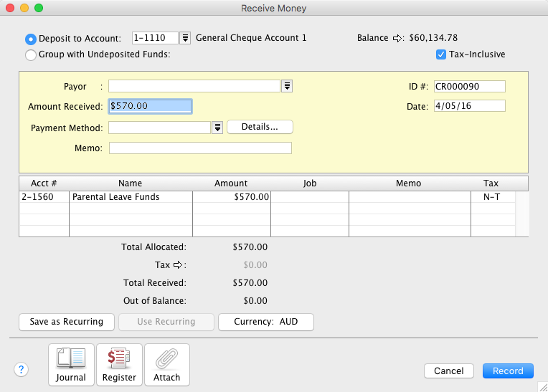Screen dimensions: 548x392
Task: Click the Currency AUD button
Action: (265, 322)
